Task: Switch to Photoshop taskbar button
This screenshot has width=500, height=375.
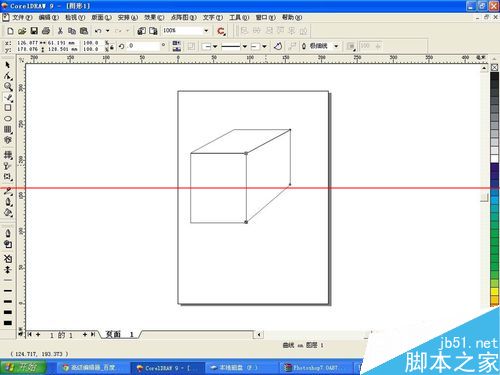Action: click(x=315, y=368)
